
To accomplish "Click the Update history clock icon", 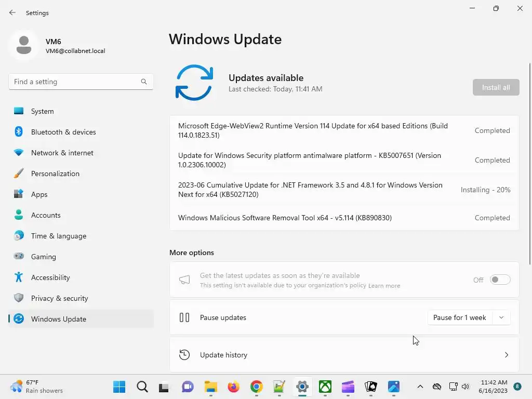I will (x=184, y=355).
